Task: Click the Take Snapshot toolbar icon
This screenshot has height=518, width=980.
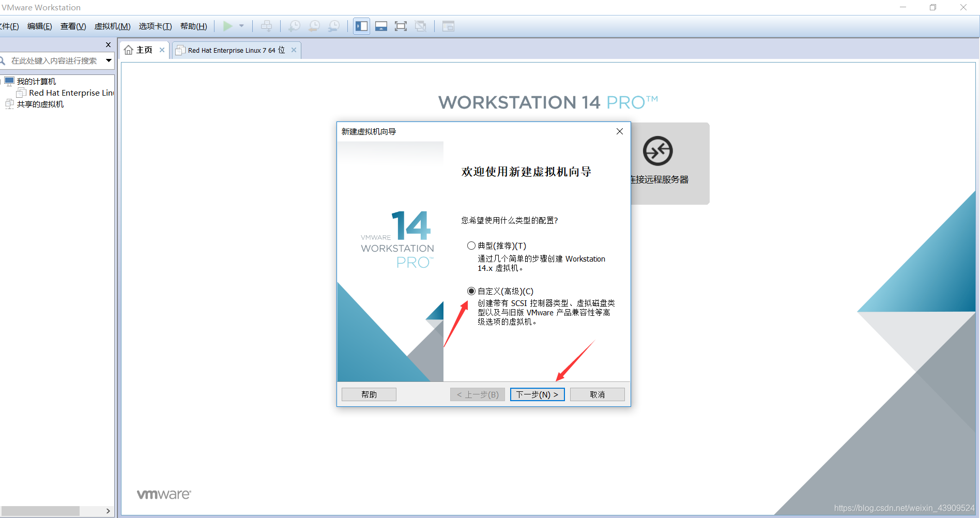Action: (x=294, y=26)
